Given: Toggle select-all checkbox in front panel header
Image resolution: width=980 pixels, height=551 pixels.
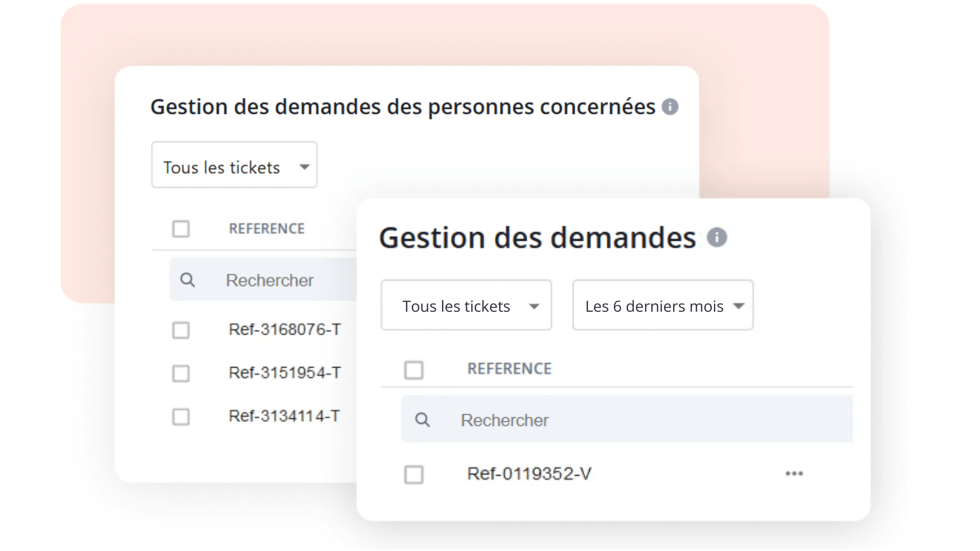Looking at the screenshot, I should [x=413, y=370].
